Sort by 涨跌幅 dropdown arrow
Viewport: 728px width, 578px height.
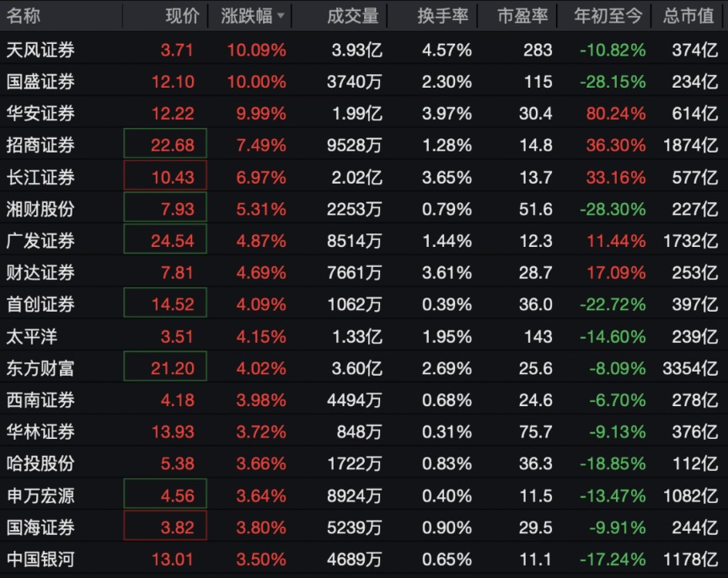click(x=281, y=16)
